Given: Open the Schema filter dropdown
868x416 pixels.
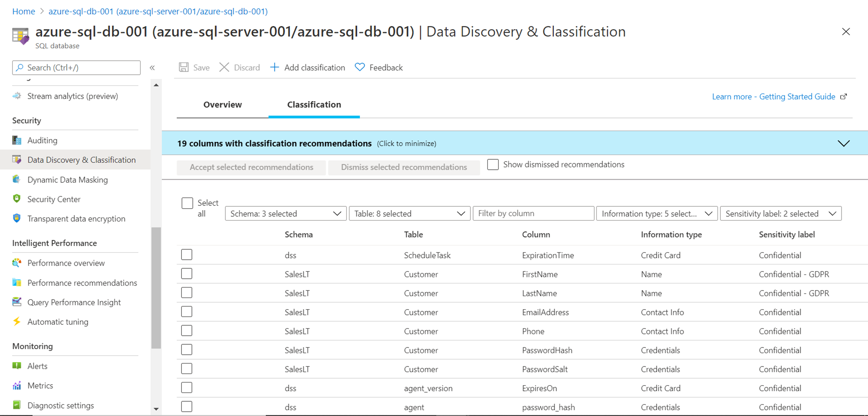Looking at the screenshot, I should (286, 214).
